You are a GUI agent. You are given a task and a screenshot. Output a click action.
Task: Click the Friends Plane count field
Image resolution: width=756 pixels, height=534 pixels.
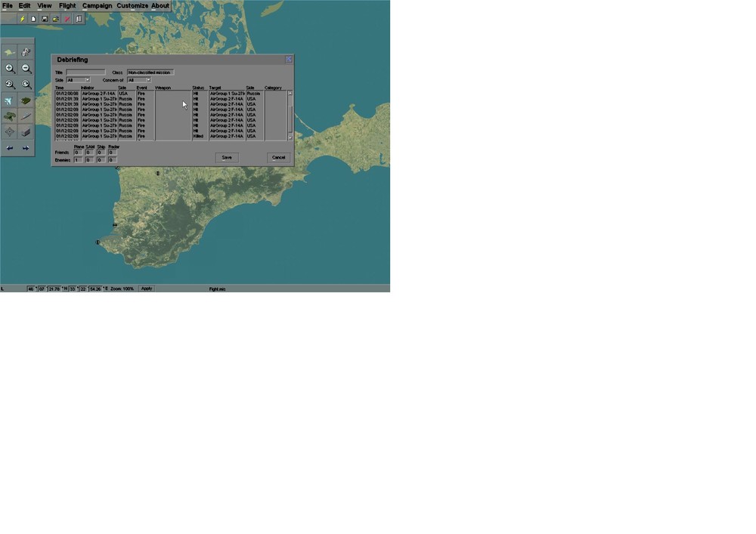click(x=78, y=152)
